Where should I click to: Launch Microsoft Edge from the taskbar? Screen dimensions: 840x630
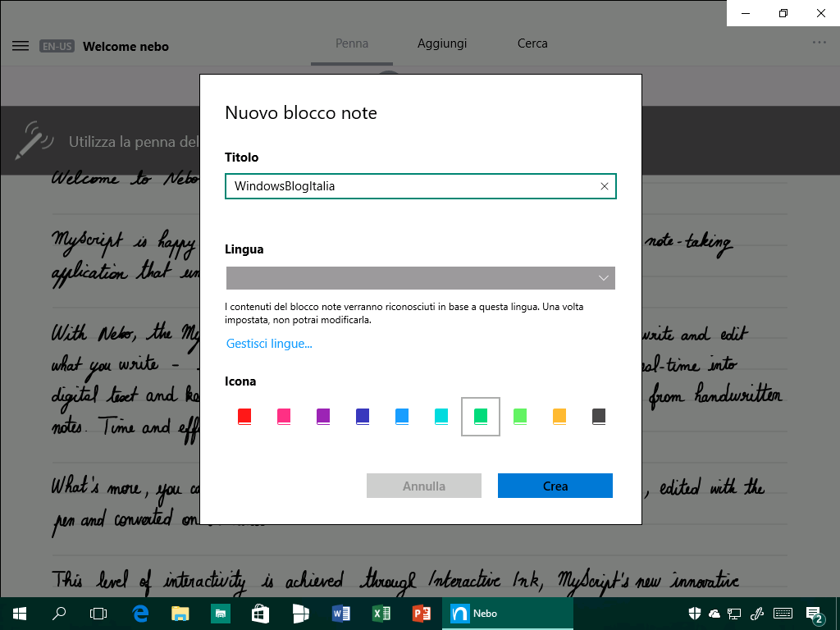[139, 614]
